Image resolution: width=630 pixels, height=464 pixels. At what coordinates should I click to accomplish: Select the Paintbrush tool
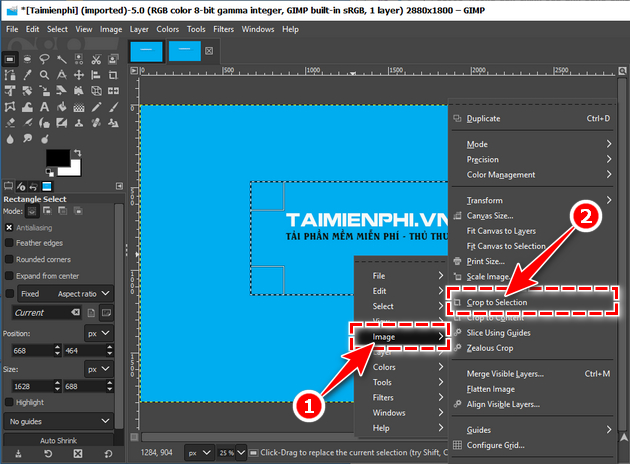click(113, 107)
